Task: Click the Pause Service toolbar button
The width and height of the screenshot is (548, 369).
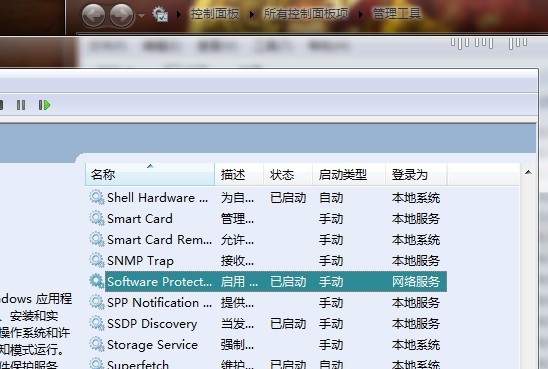Action: (x=21, y=105)
